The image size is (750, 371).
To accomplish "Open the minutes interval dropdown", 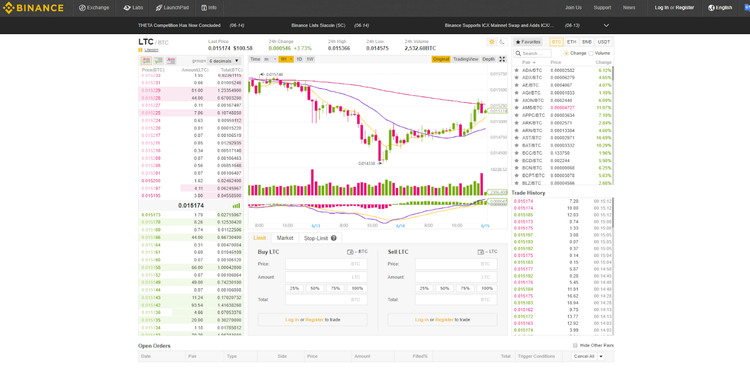I will [270, 59].
